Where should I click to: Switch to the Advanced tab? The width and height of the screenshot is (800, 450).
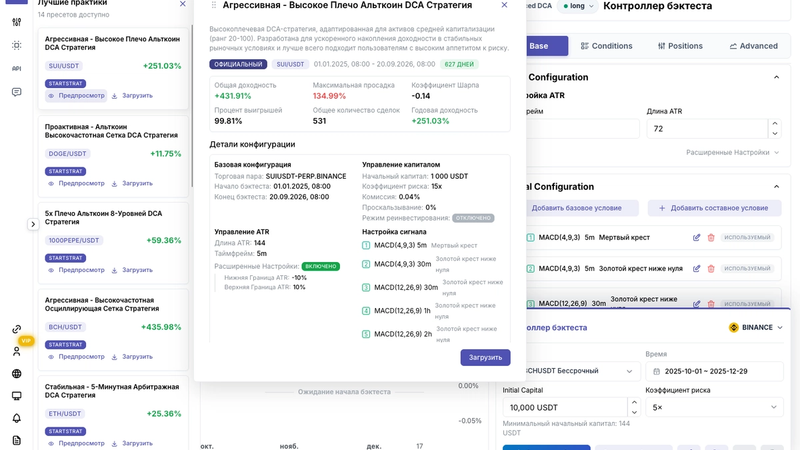(x=754, y=46)
